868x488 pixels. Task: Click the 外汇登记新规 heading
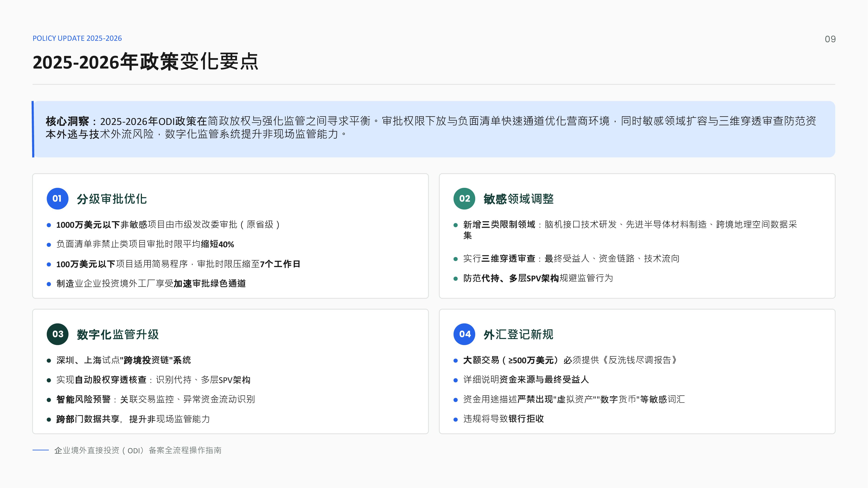tap(519, 334)
